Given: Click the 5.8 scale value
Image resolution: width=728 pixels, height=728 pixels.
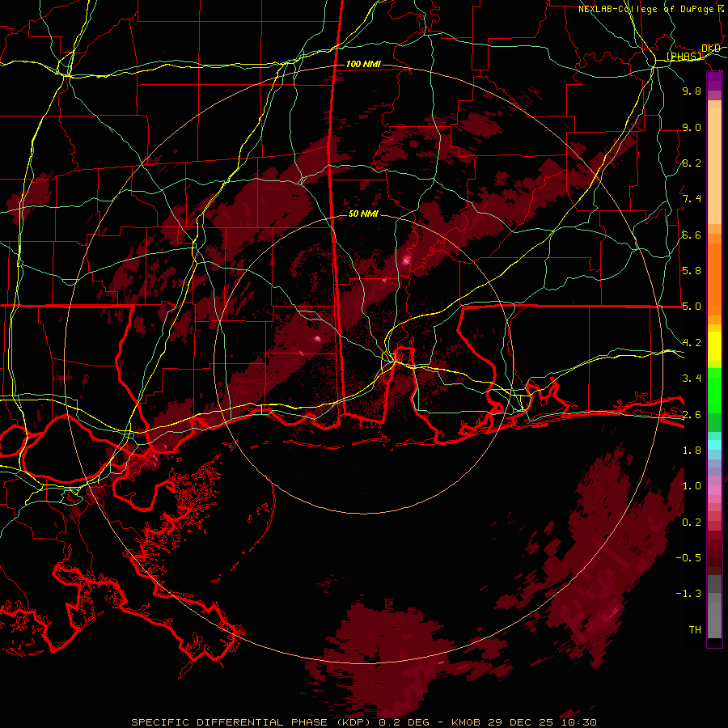Looking at the screenshot, I should pyautogui.click(x=692, y=271).
